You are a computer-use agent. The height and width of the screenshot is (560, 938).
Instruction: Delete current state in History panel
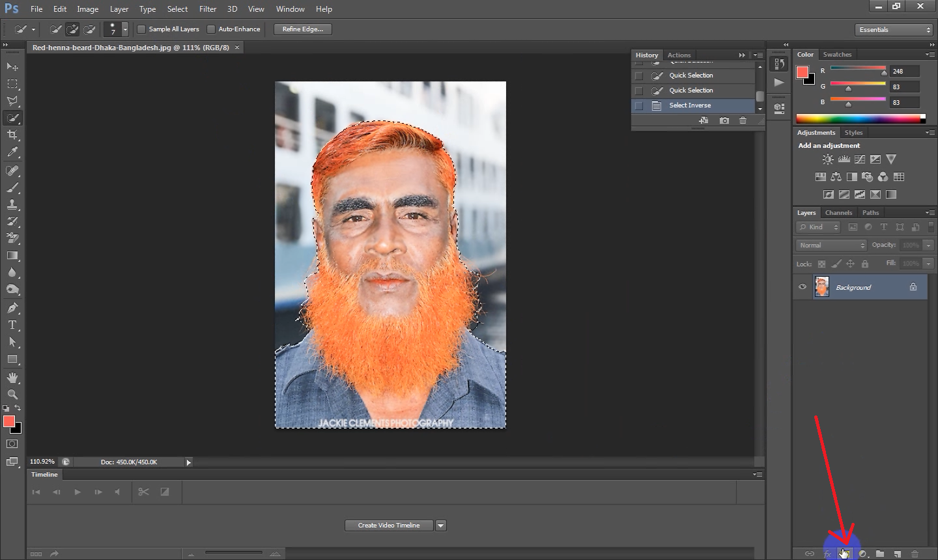point(743,120)
